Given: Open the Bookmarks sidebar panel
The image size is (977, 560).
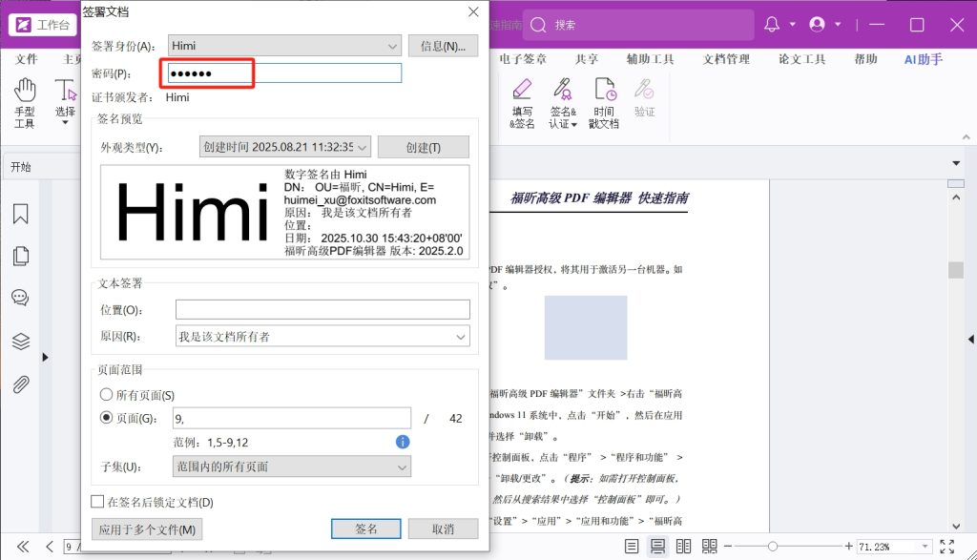Looking at the screenshot, I should [x=20, y=214].
